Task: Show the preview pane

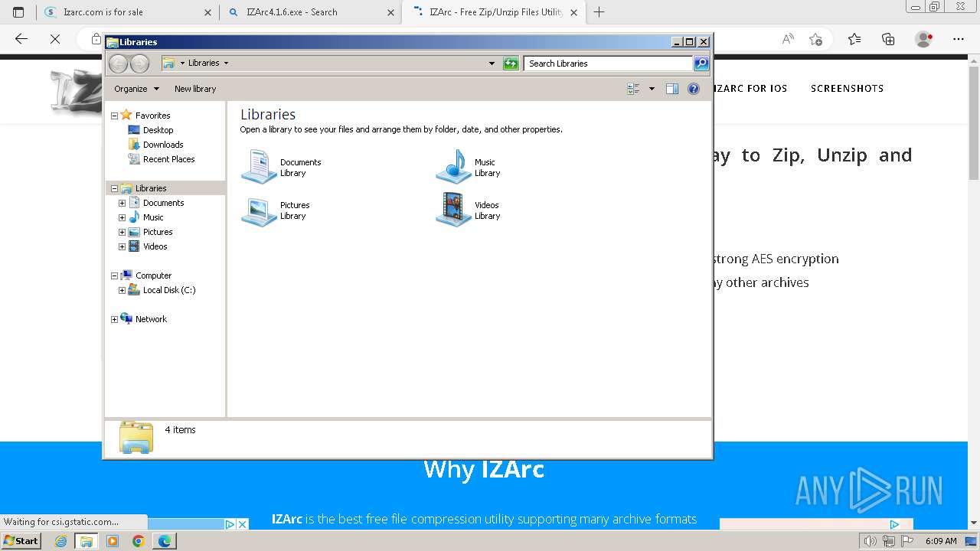Action: (671, 89)
